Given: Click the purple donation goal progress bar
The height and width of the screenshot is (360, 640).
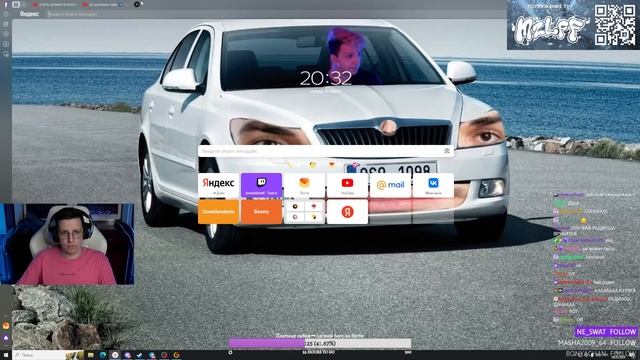Looking at the screenshot, I should coord(320,344).
